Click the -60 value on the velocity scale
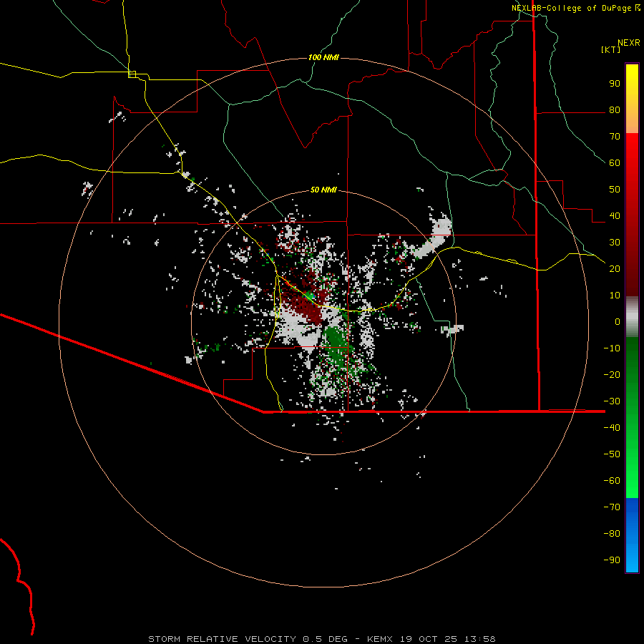Viewport: 644px width, 644px height. (x=612, y=481)
